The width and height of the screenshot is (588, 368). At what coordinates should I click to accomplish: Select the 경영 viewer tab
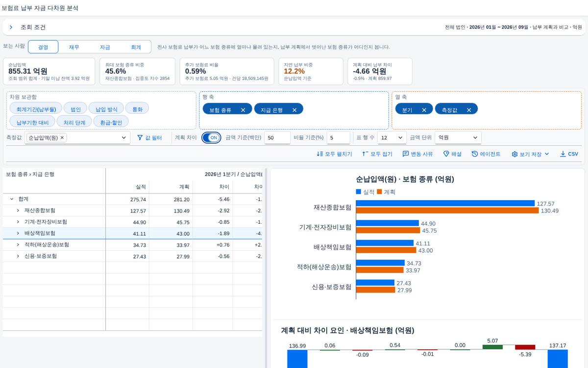43,47
